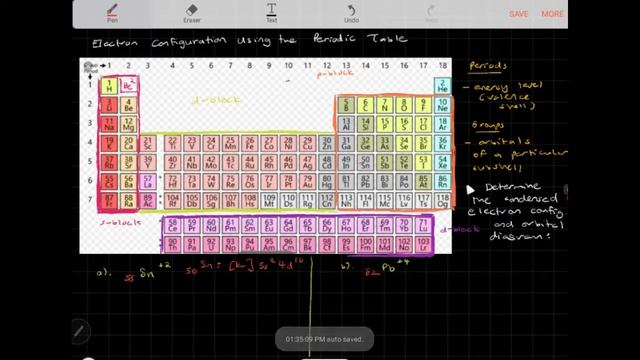Click the Actinium (89 Ac) cell

coord(148,201)
